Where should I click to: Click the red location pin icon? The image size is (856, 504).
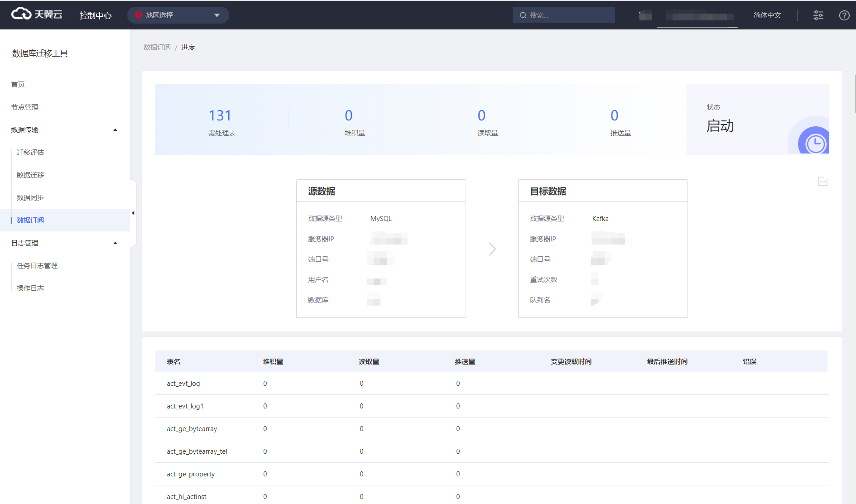pos(139,15)
